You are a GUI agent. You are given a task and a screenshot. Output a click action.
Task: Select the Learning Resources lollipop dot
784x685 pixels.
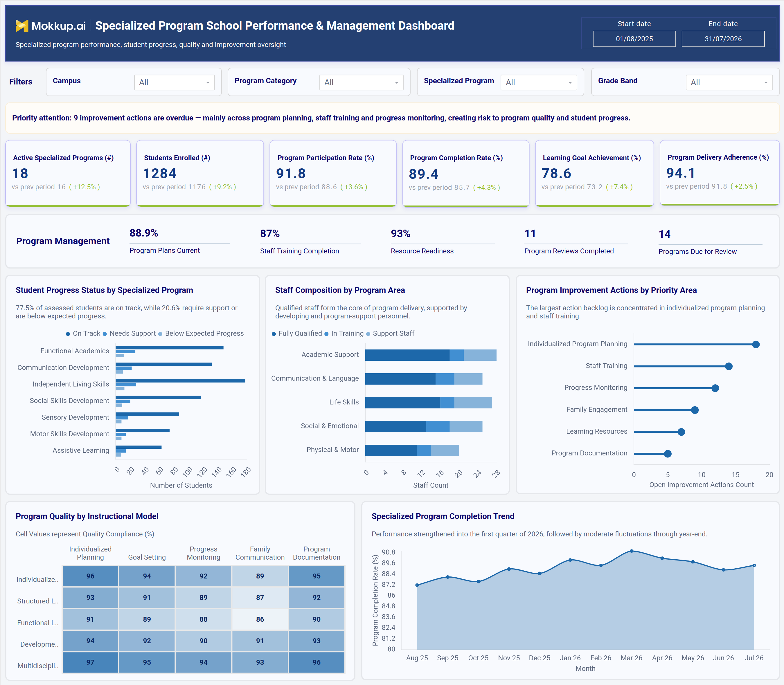(681, 432)
